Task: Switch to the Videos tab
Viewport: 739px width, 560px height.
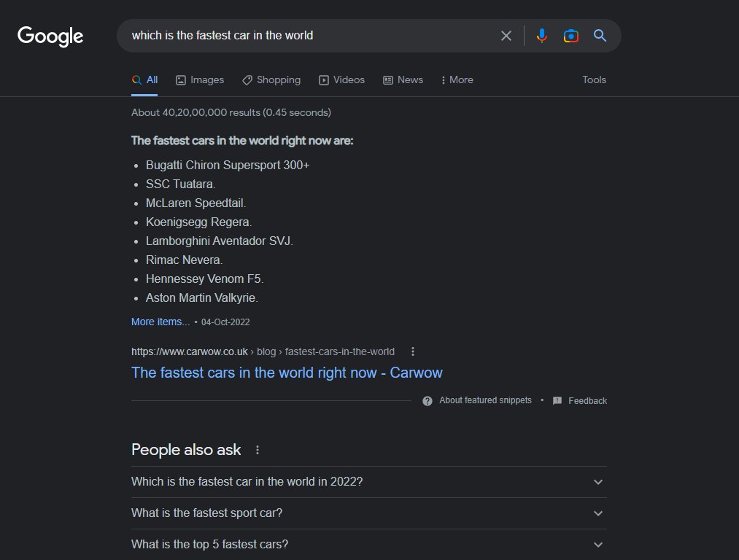Action: coord(341,80)
